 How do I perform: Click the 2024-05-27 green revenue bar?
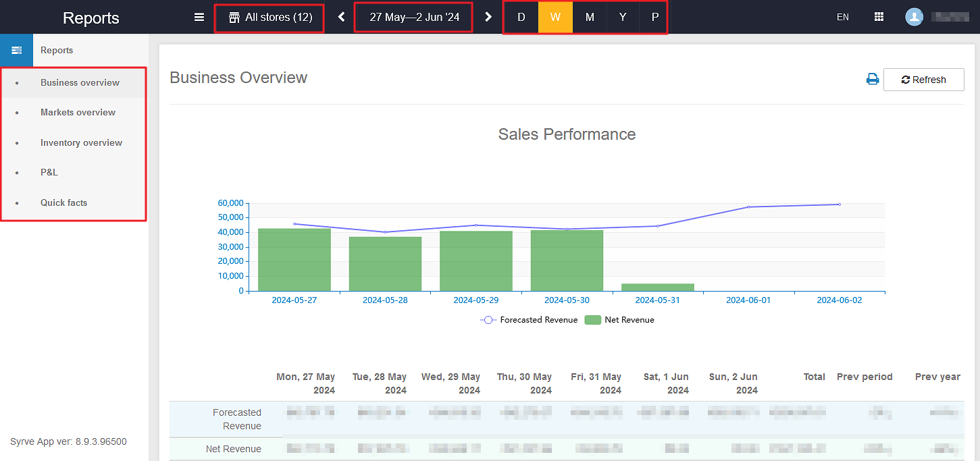(x=294, y=260)
